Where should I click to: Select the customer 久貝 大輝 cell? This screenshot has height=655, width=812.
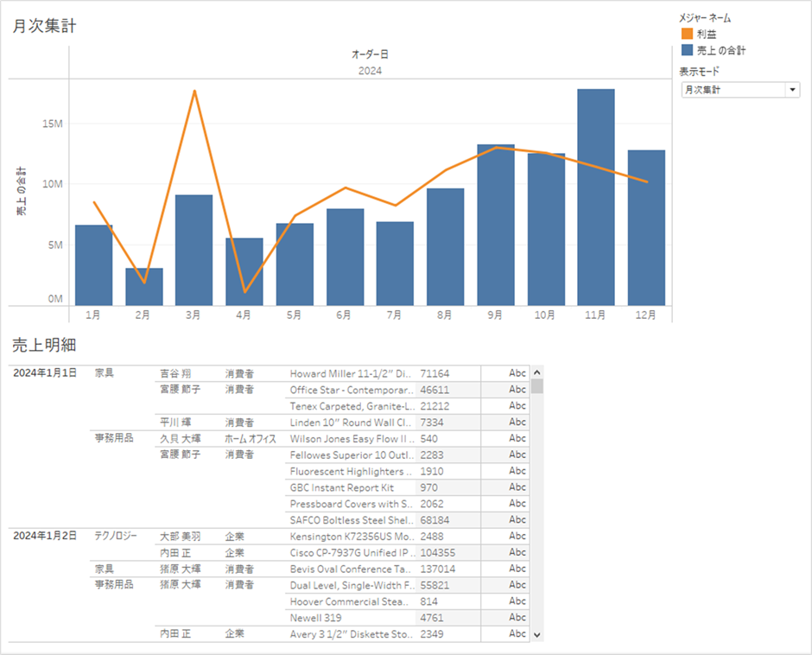pos(181,439)
